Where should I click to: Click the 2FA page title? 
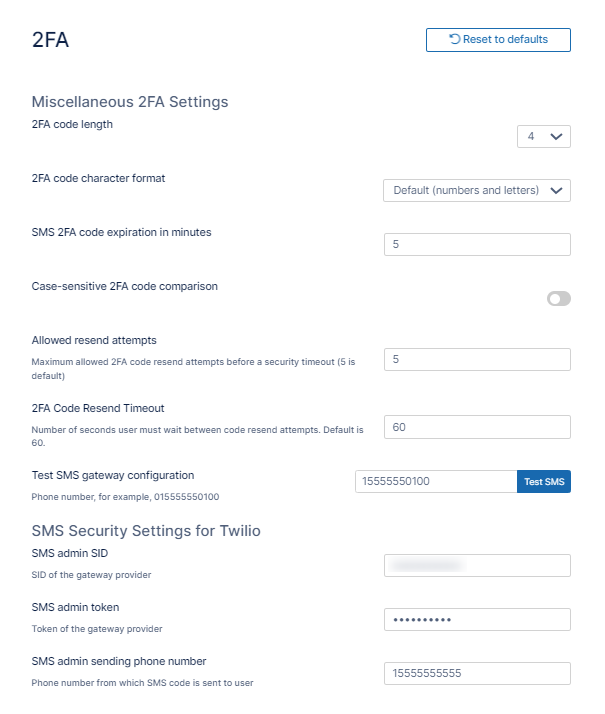pyautogui.click(x=50, y=40)
